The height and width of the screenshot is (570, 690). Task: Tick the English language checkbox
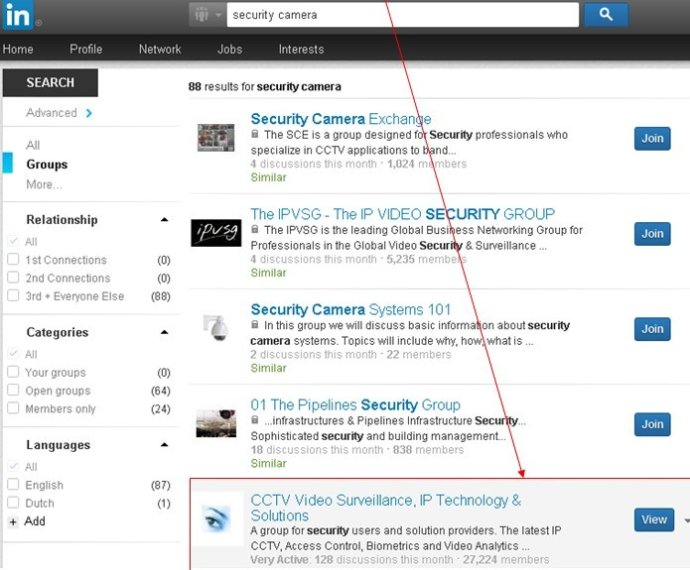(x=13, y=485)
